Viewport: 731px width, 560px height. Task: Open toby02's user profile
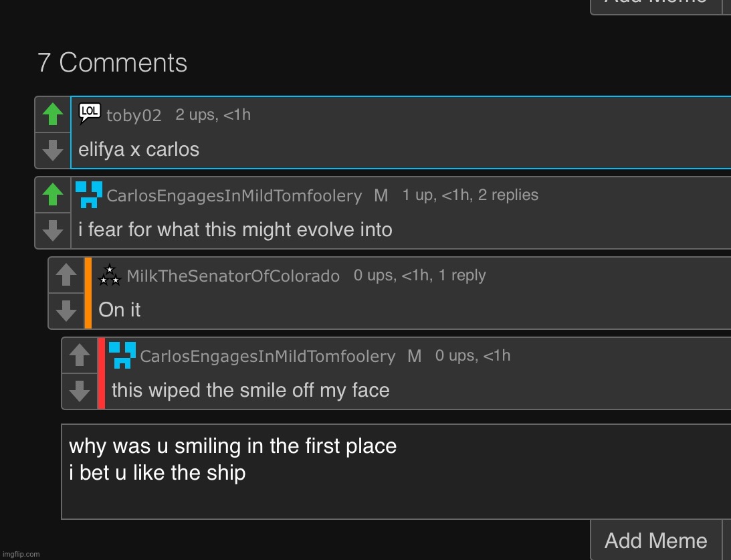134,115
